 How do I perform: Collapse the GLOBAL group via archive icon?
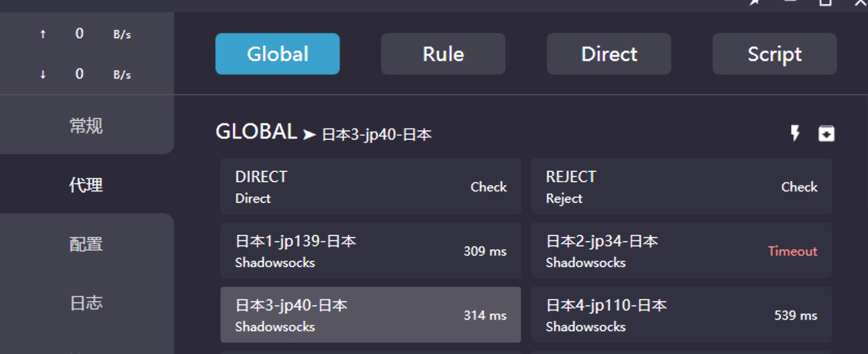coord(826,134)
